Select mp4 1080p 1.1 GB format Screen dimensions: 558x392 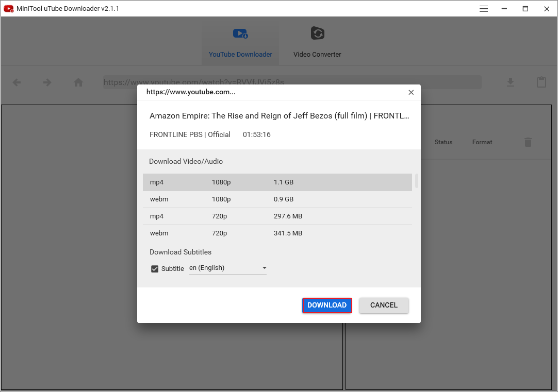coord(277,182)
